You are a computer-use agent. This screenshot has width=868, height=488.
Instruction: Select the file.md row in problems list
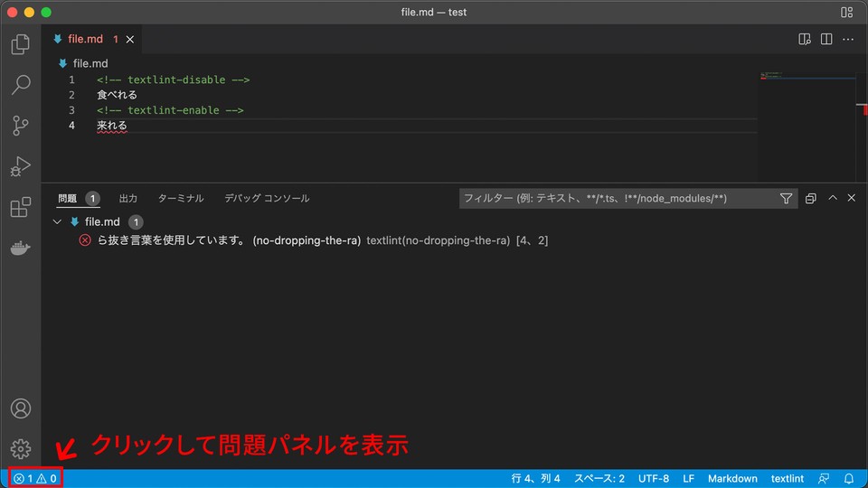point(454,222)
